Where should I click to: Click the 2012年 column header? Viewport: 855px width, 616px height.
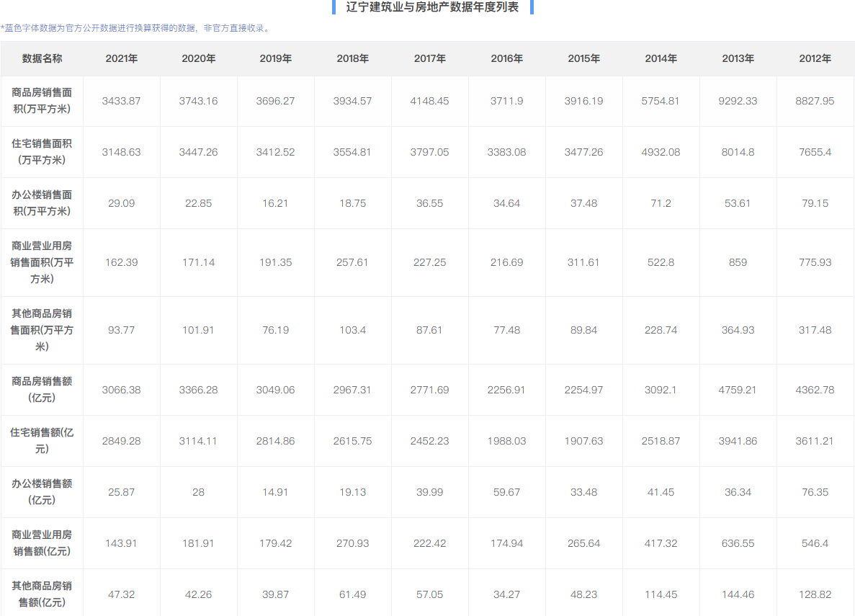pos(815,58)
